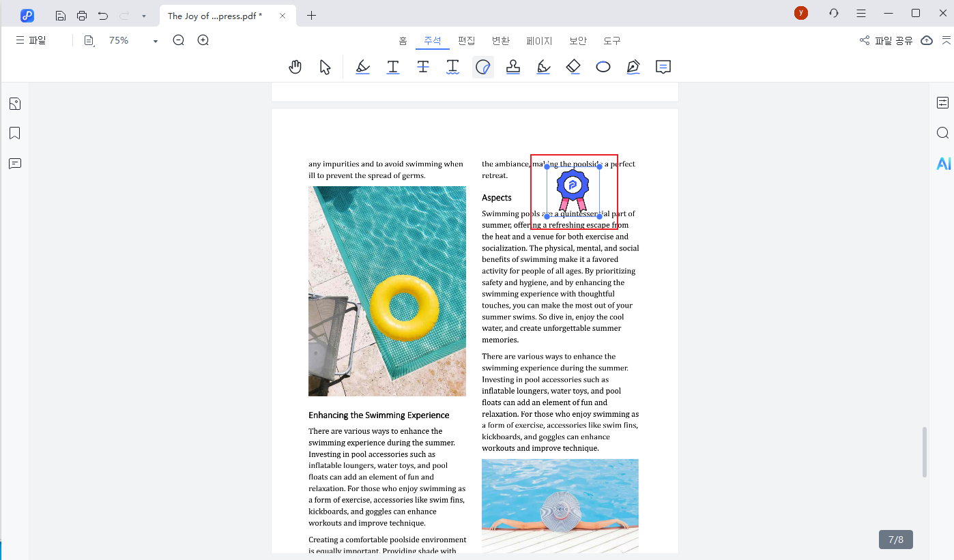The image size is (954, 560).
Task: Expand the quick access toolbar dropdown arrow
Action: pos(143,16)
